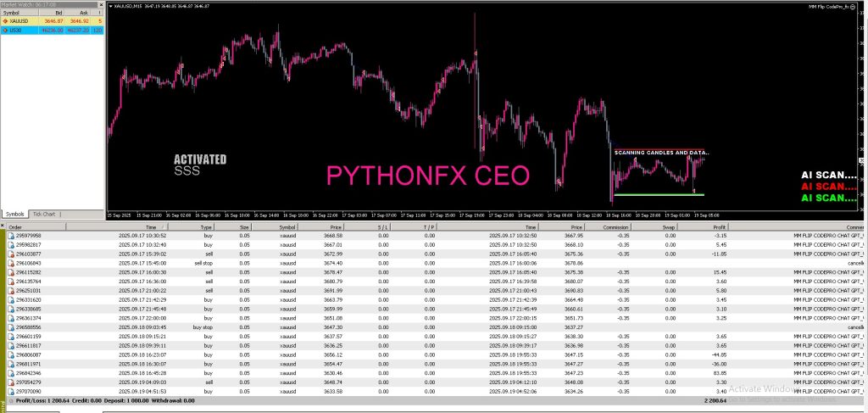Click the buy stop icon of order 296588556
The image size is (868, 413).
[x=11, y=326]
